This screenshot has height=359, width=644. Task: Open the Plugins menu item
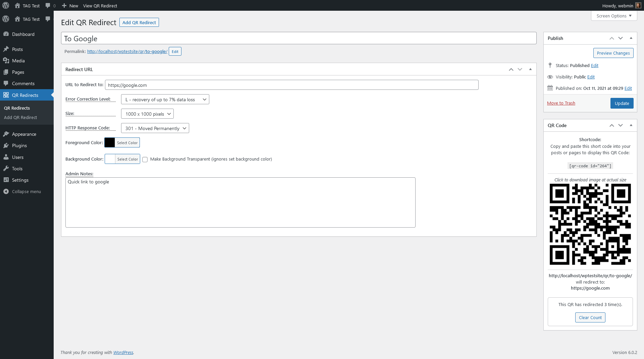pos(27,145)
